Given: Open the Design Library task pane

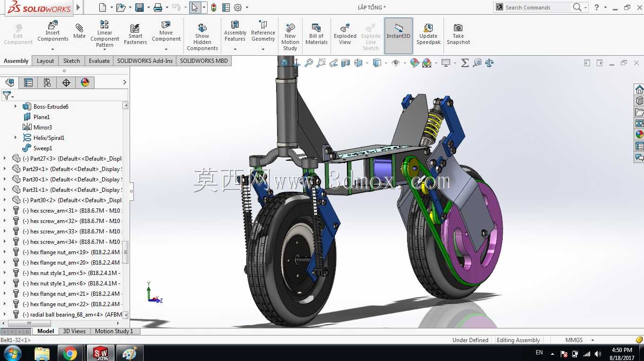Looking at the screenshot, I should [639, 101].
